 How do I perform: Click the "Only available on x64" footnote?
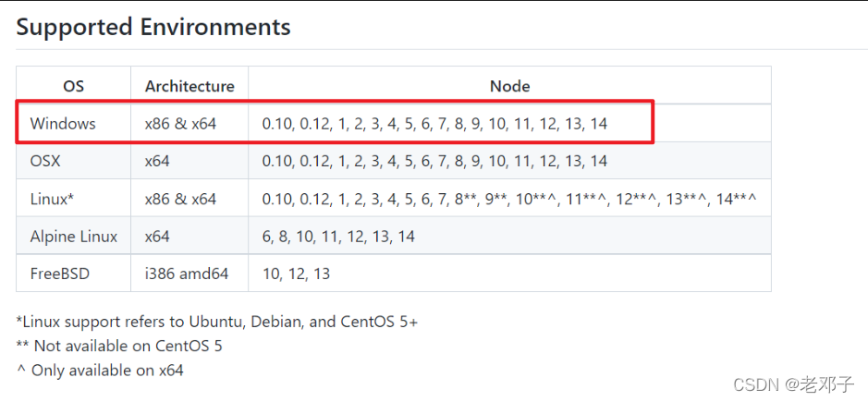coord(100,370)
